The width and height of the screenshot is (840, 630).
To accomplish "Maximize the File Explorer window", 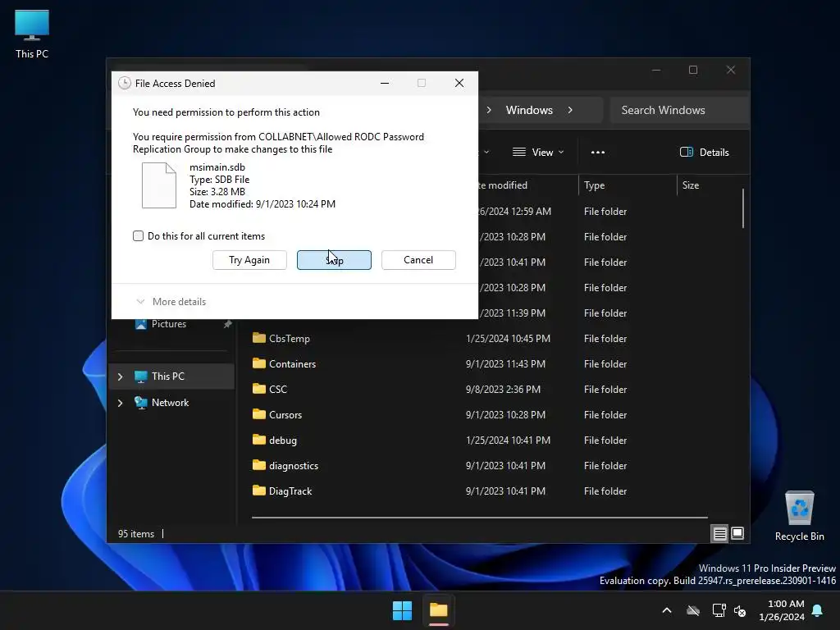I will (x=693, y=71).
